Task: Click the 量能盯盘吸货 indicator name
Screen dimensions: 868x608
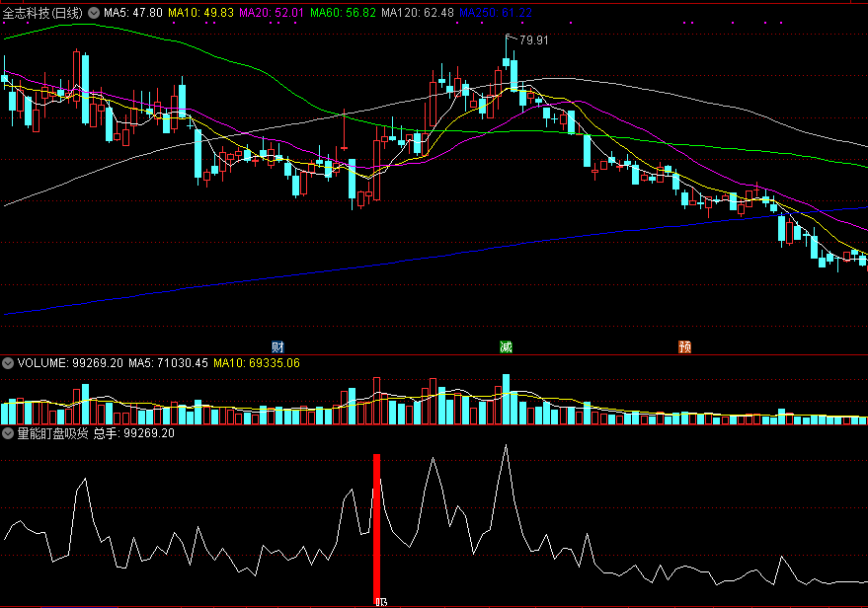Action: click(x=52, y=433)
